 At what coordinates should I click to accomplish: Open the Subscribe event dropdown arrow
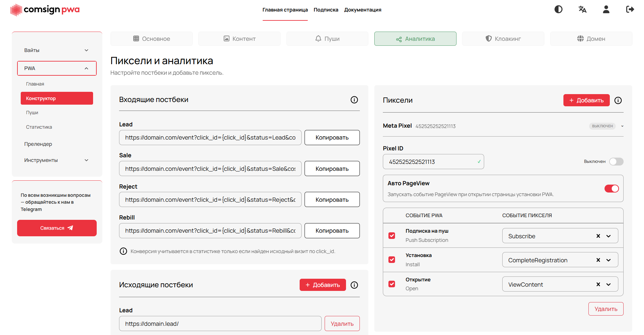[608, 236]
